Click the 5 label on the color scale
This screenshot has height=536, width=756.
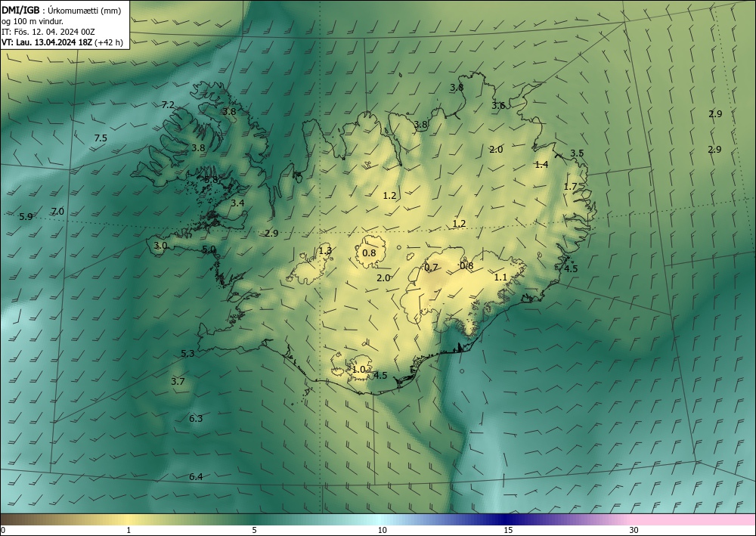tap(255, 530)
